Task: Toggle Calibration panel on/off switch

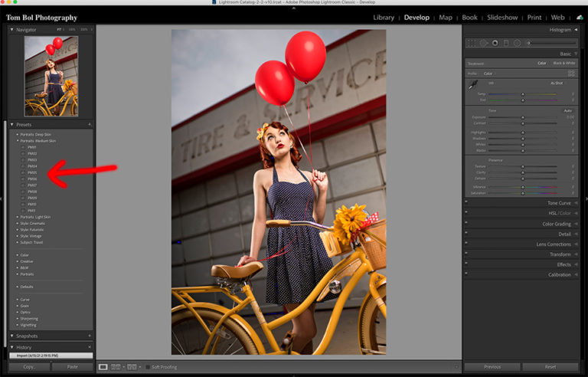Action: tap(466, 274)
